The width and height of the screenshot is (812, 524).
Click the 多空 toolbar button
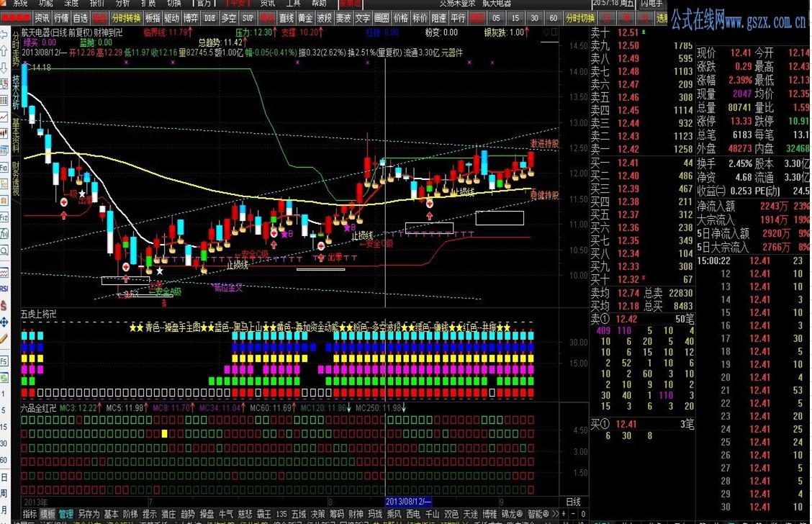(x=229, y=18)
